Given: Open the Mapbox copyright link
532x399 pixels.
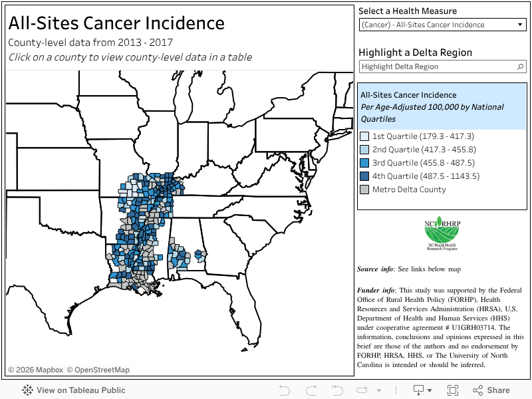Looking at the screenshot, I should [34, 369].
